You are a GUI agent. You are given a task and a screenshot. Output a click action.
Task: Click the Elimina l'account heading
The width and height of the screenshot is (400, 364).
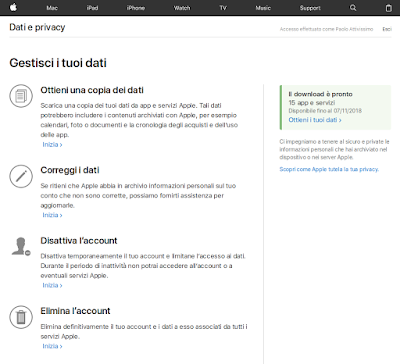tap(75, 311)
